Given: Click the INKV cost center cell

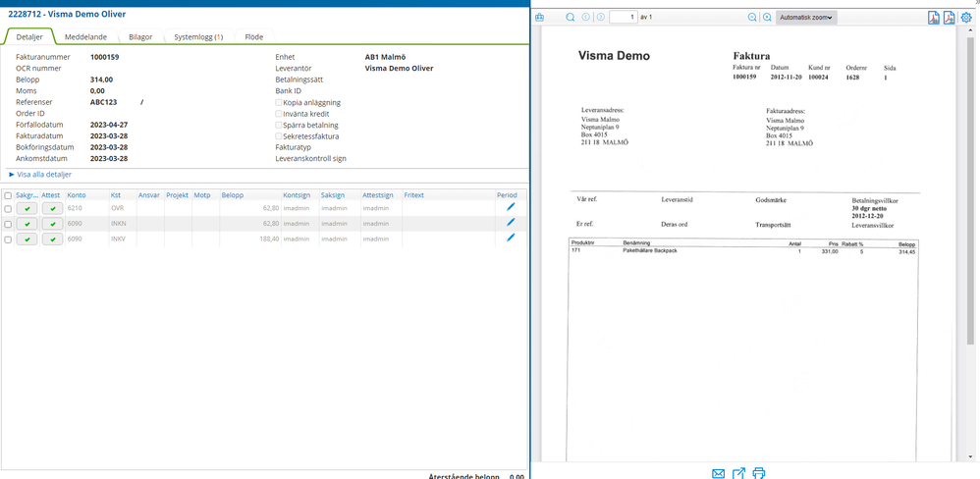Looking at the screenshot, I should click(x=118, y=239).
